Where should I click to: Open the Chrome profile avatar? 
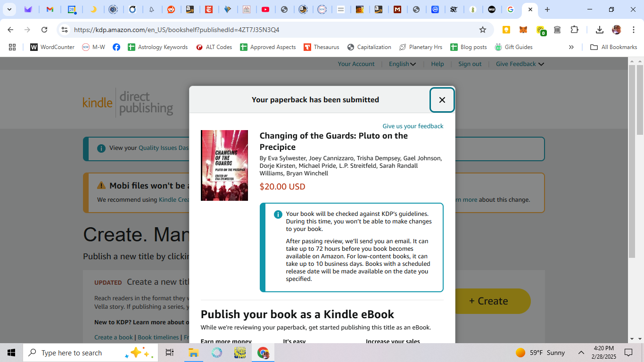point(617,30)
